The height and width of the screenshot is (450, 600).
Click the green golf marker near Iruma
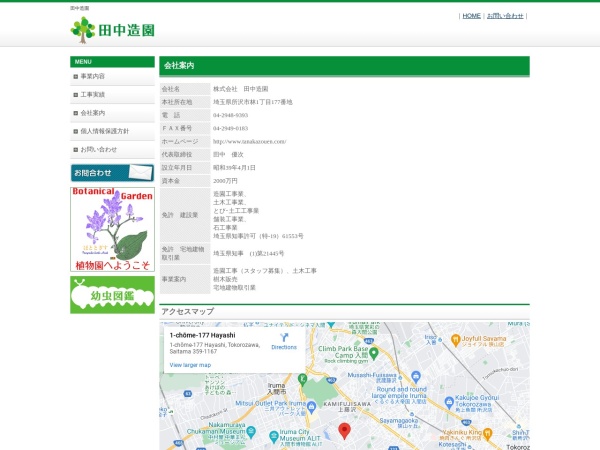pyautogui.click(x=302, y=380)
